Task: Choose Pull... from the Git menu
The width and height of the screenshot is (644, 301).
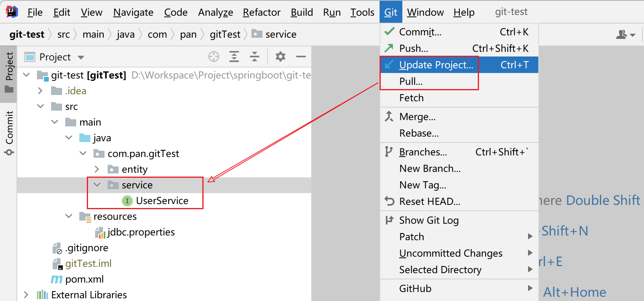Action: pyautogui.click(x=411, y=81)
